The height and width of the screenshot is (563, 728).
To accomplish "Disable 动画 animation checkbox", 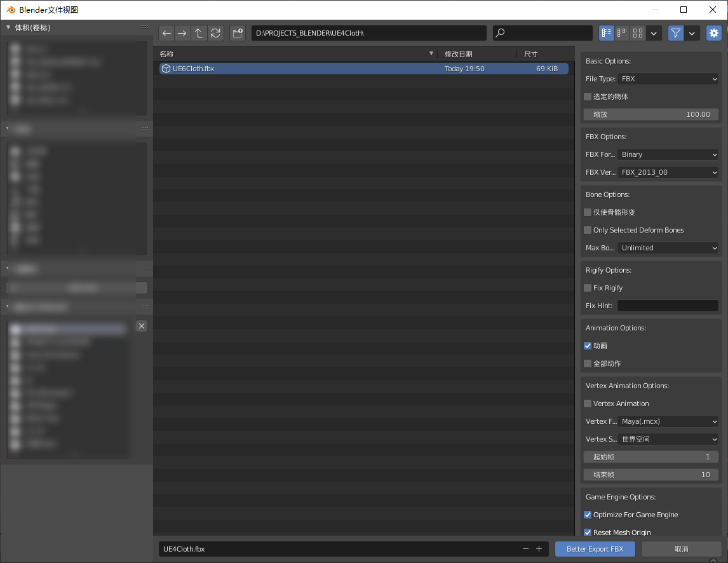I will pyautogui.click(x=588, y=346).
